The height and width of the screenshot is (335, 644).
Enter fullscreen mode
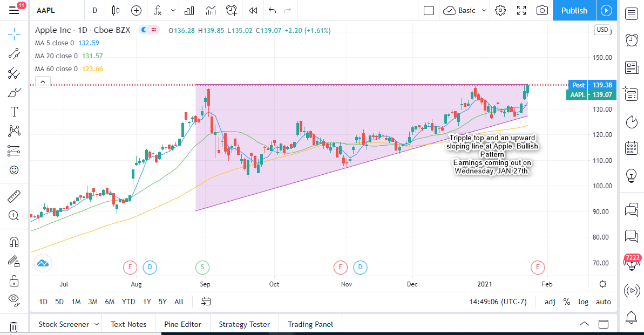click(x=521, y=10)
